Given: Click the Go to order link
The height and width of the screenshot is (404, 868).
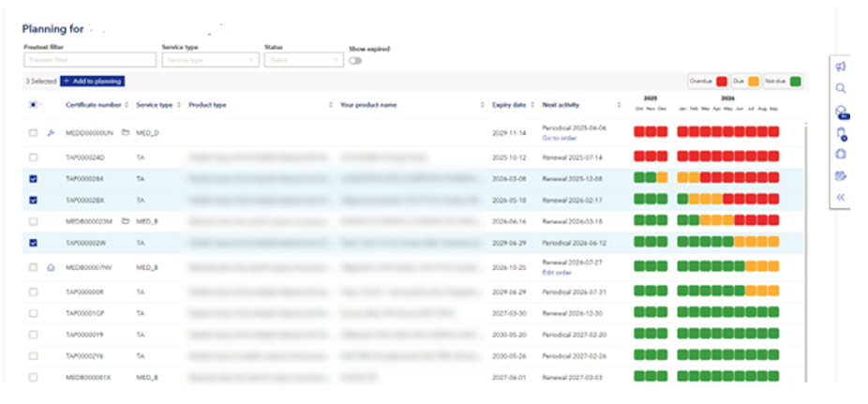Looking at the screenshot, I should tap(557, 138).
